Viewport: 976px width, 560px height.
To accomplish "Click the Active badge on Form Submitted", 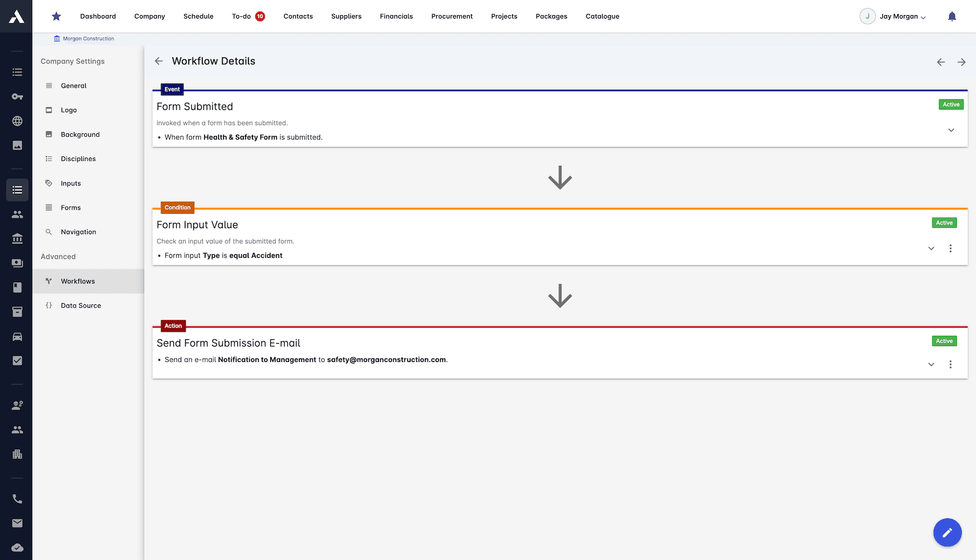I will [951, 104].
